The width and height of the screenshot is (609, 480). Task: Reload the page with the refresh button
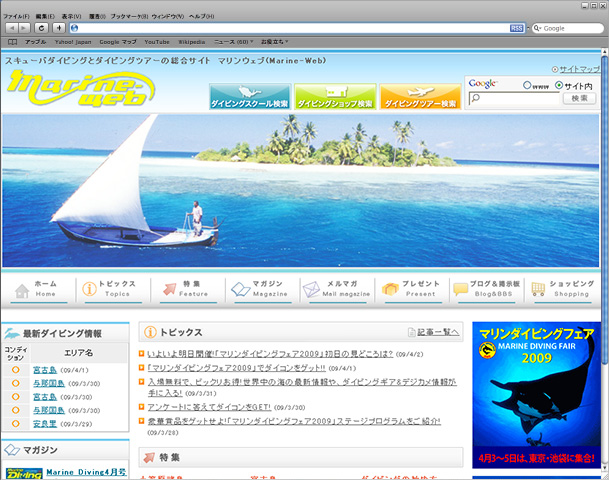click(41, 28)
